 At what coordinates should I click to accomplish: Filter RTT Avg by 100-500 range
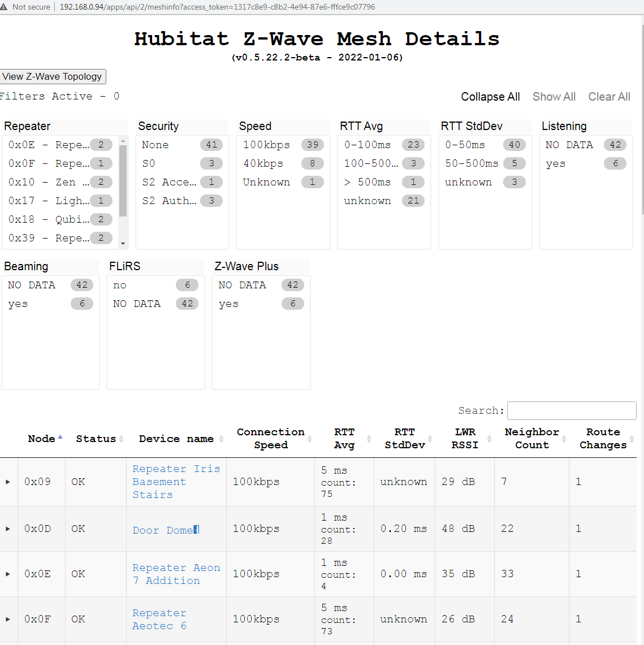point(384,163)
